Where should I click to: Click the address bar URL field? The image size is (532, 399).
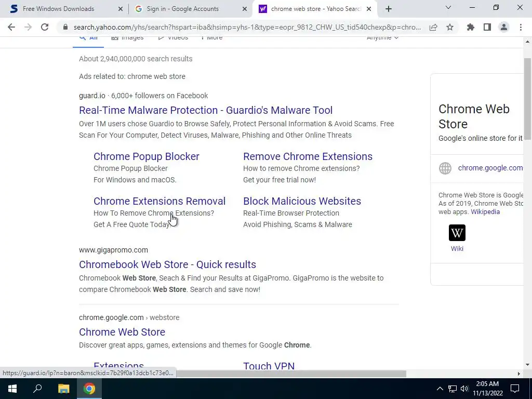tap(247, 27)
